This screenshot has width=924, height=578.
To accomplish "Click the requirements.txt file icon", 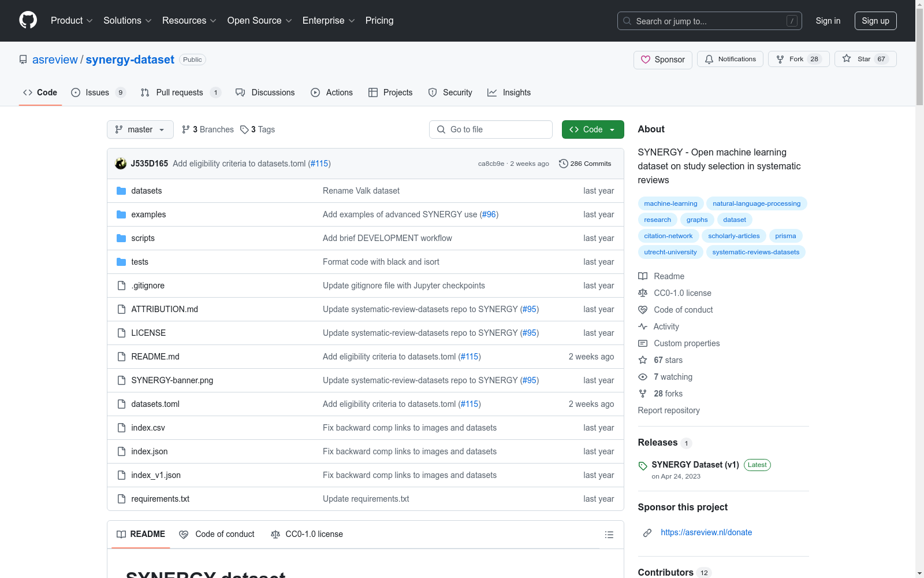I will (x=121, y=499).
